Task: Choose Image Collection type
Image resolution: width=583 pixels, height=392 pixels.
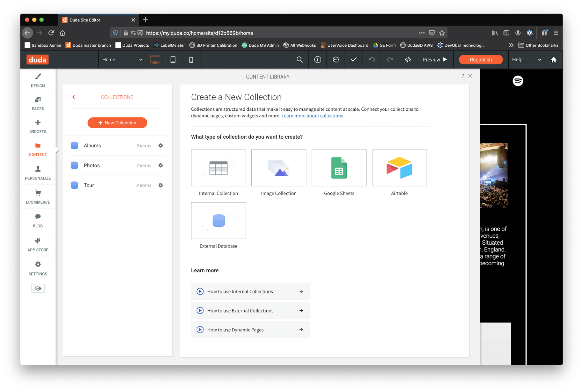Action: pyautogui.click(x=278, y=168)
